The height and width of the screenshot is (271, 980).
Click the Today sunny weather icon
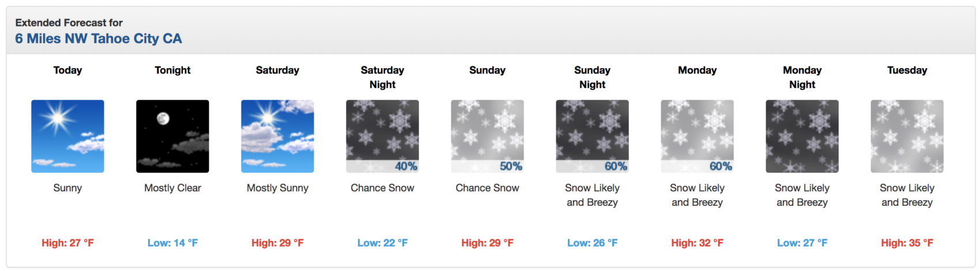click(x=67, y=136)
